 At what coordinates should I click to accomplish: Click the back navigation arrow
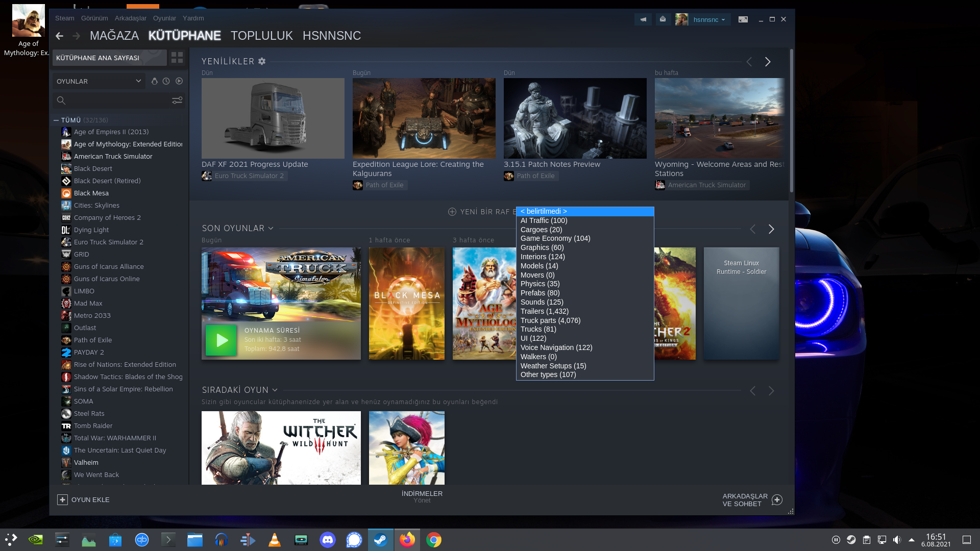(x=59, y=36)
